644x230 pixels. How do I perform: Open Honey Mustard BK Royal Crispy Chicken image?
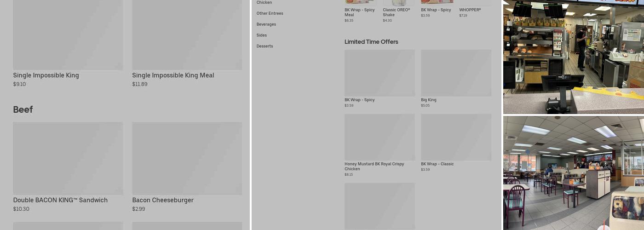point(379,137)
